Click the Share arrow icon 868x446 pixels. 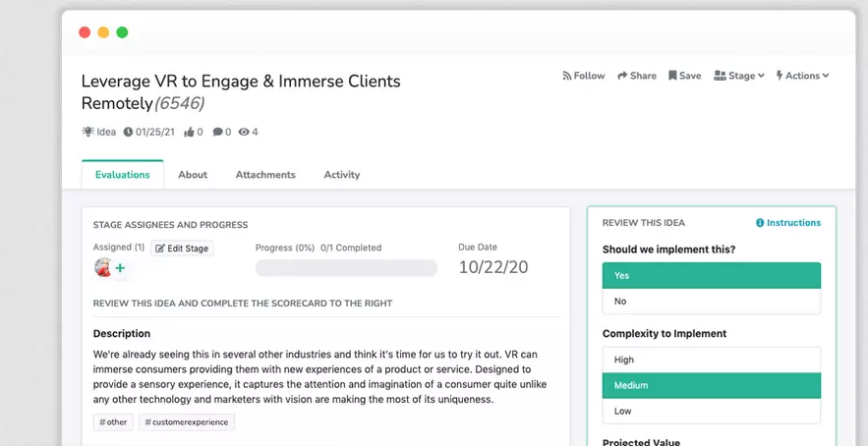[623, 76]
